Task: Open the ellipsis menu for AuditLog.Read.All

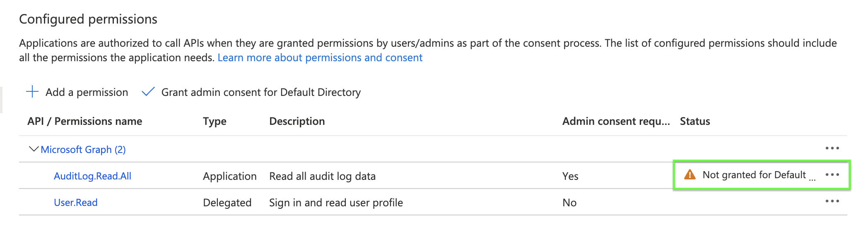Action: coord(832,175)
